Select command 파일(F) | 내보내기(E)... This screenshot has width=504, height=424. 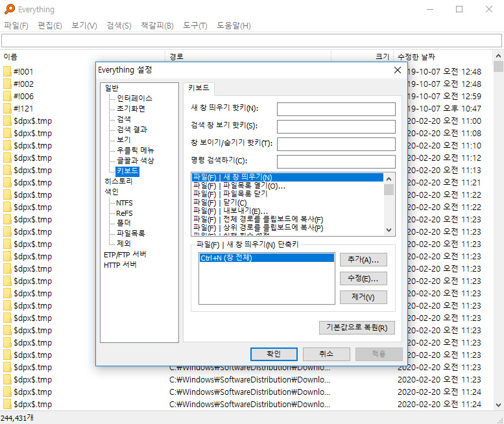point(287,211)
